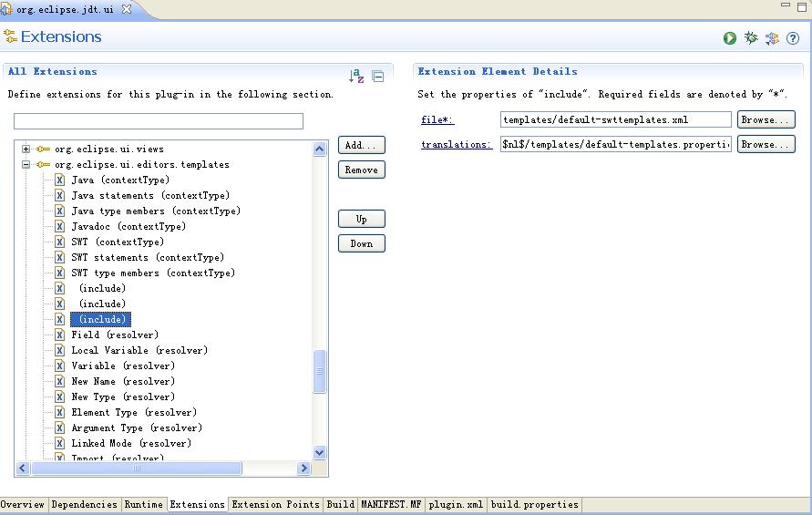
Task: Open the file* hyperlink label
Action: [x=437, y=119]
